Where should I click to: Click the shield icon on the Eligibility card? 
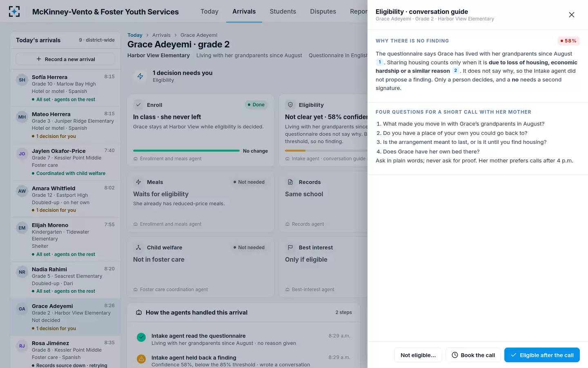(x=290, y=105)
